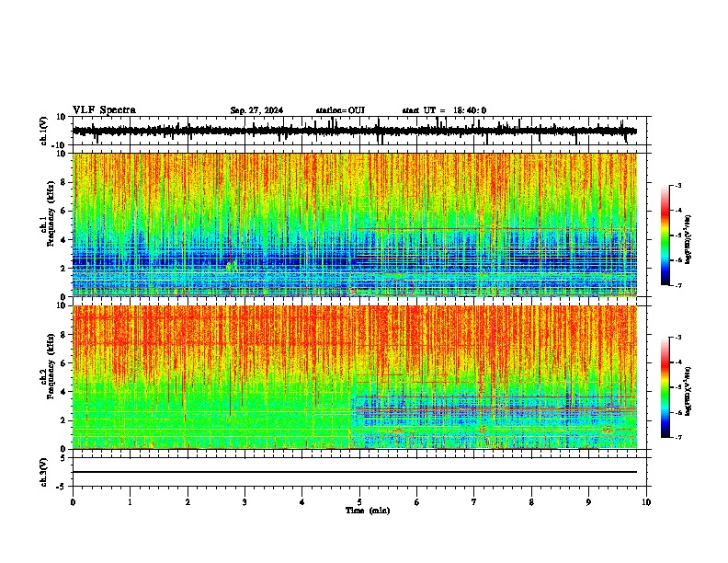Click the time axis tick label "3"
Screen dimensions: 728x563
[x=245, y=502]
